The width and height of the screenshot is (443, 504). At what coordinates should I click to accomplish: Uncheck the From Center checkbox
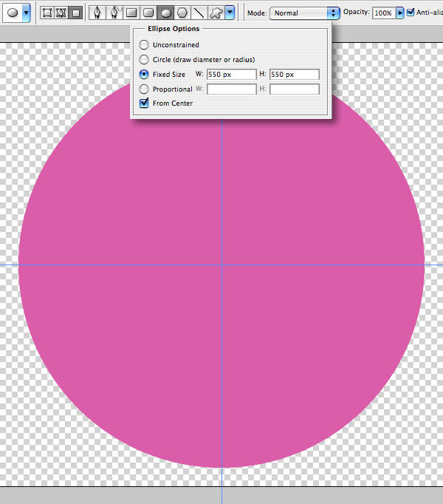[144, 103]
